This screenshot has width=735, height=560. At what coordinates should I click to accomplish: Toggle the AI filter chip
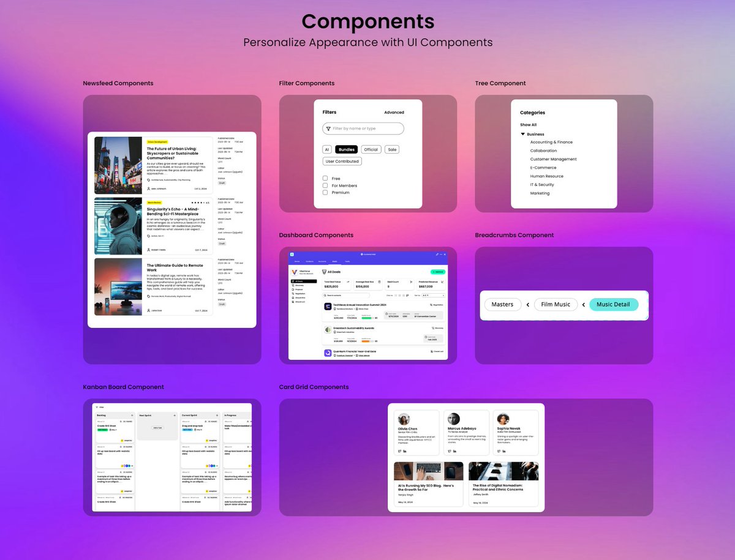coord(327,149)
